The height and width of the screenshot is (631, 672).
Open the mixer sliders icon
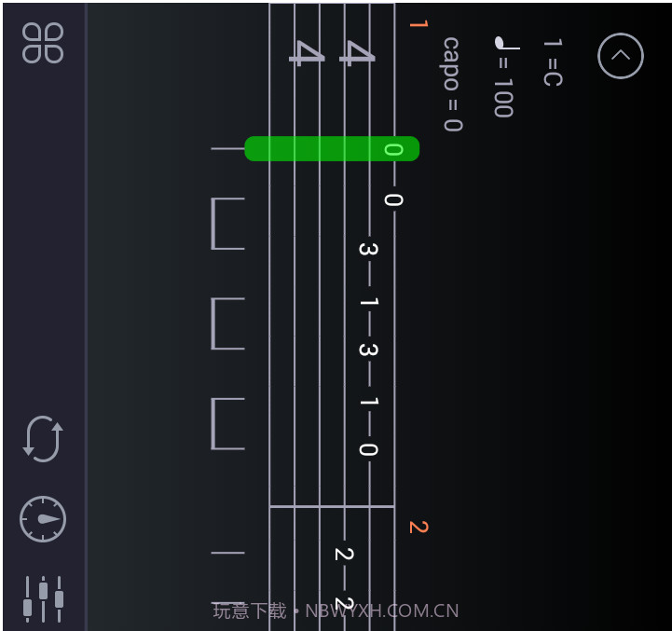coord(43,599)
